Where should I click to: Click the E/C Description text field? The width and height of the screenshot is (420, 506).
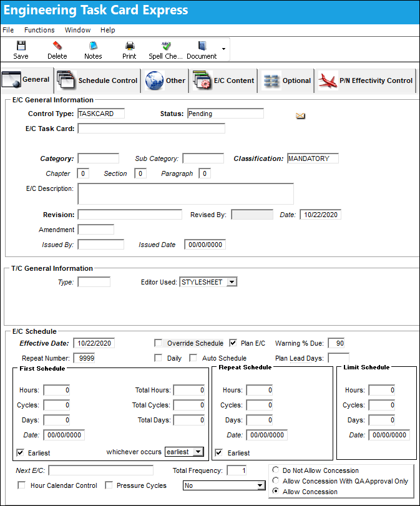tap(185, 194)
